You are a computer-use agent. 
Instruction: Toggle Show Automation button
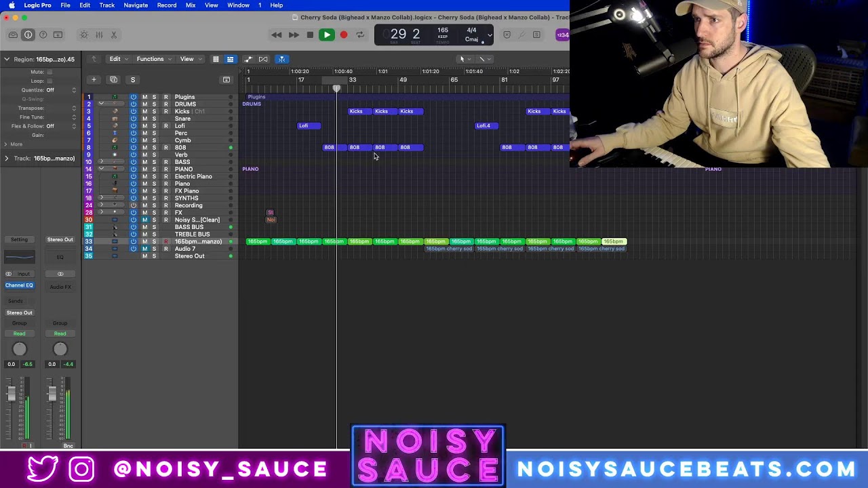click(x=248, y=59)
